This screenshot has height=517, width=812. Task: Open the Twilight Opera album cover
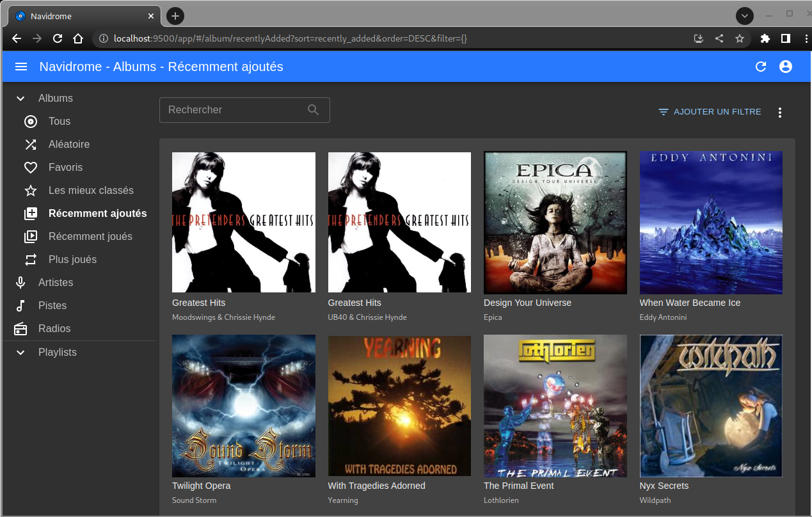click(244, 406)
